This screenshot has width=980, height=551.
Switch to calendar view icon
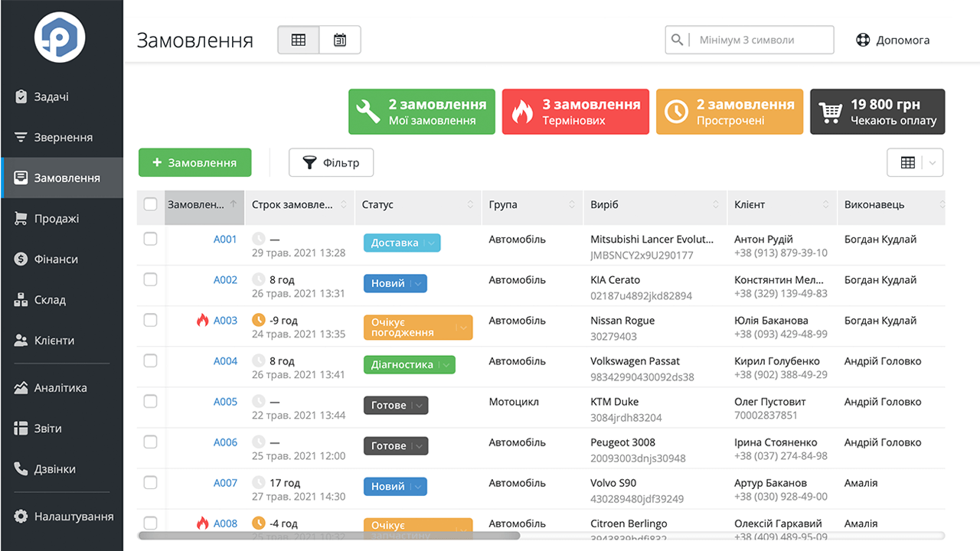click(340, 40)
